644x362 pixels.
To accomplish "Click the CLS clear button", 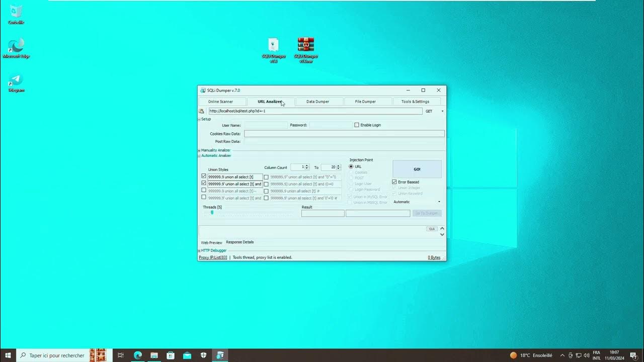I will (432, 229).
